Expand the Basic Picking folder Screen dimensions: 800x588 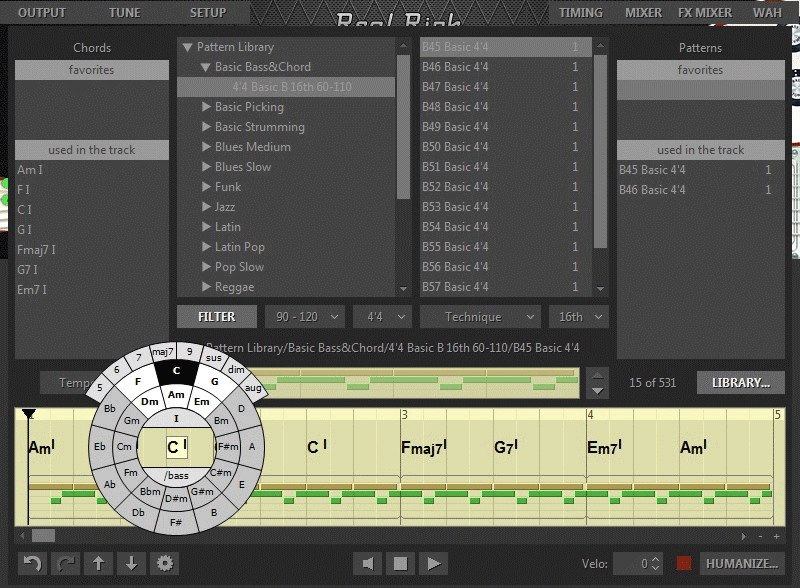coord(206,107)
